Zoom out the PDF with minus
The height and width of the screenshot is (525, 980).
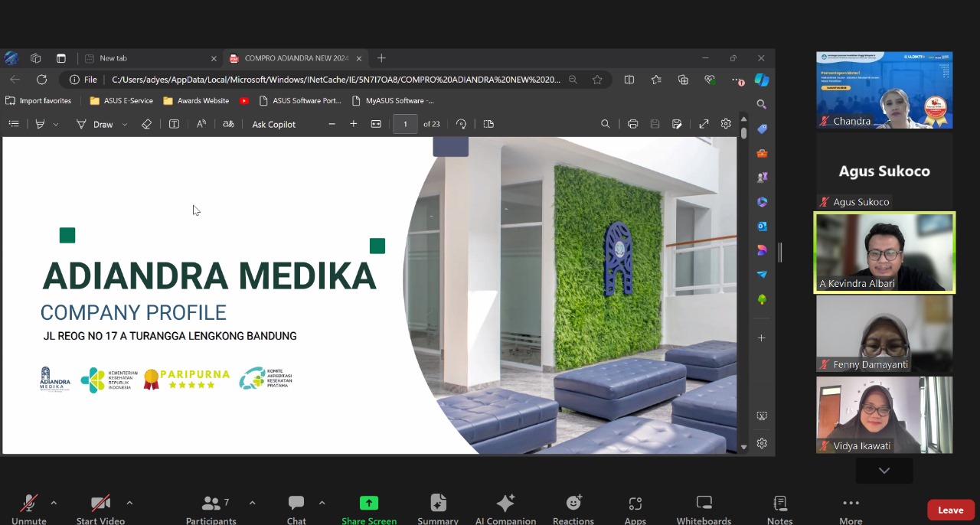332,124
